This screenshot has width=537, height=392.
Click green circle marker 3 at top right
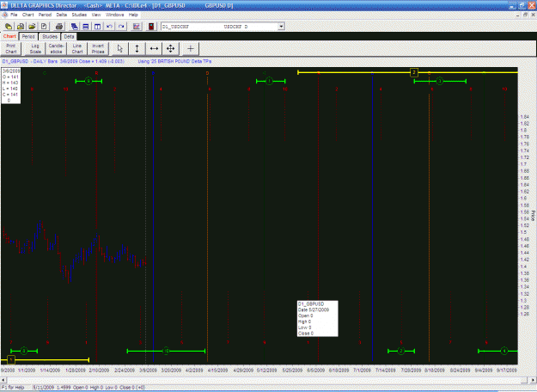point(439,81)
